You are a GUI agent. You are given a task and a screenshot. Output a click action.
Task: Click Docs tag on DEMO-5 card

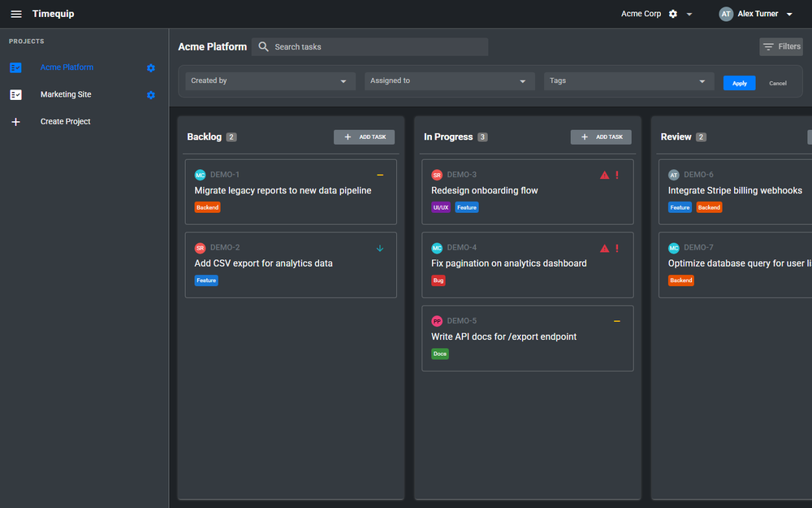pos(439,354)
